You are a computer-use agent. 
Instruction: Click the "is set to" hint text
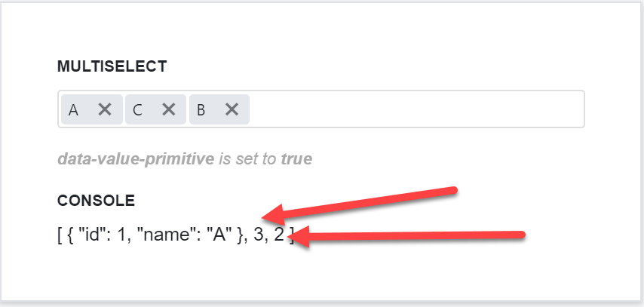247,158
